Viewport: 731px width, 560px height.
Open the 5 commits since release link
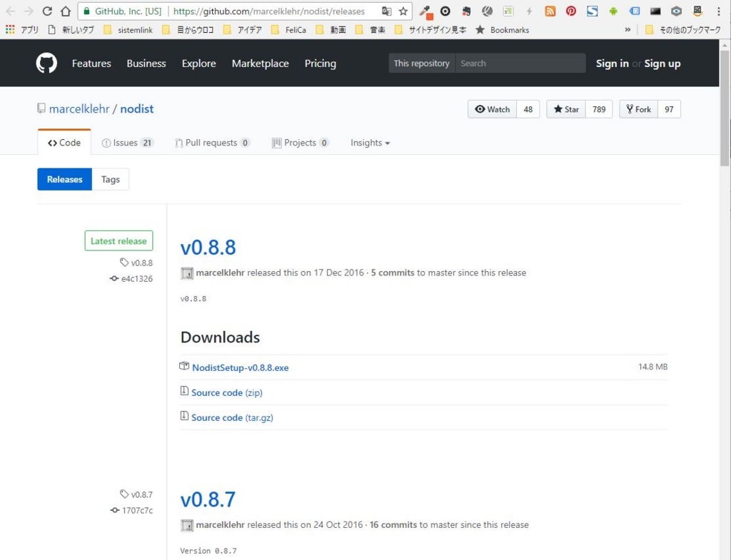point(393,273)
